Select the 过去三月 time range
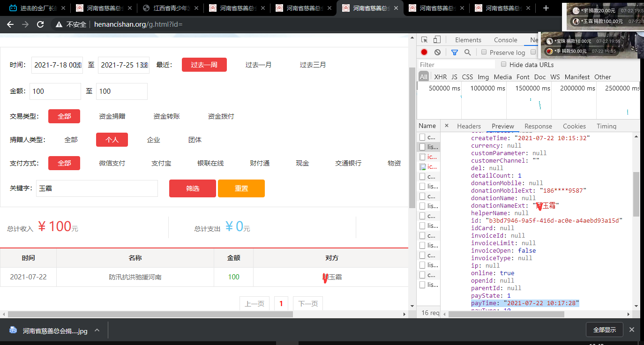Image resolution: width=644 pixels, height=345 pixels. (313, 65)
